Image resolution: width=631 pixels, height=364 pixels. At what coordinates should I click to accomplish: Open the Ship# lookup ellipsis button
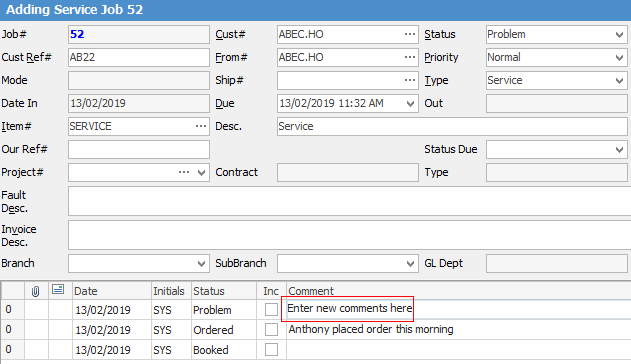410,80
